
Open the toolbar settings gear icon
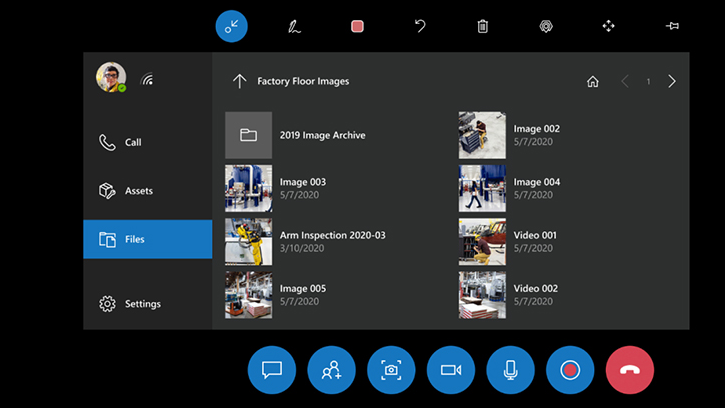(x=546, y=26)
